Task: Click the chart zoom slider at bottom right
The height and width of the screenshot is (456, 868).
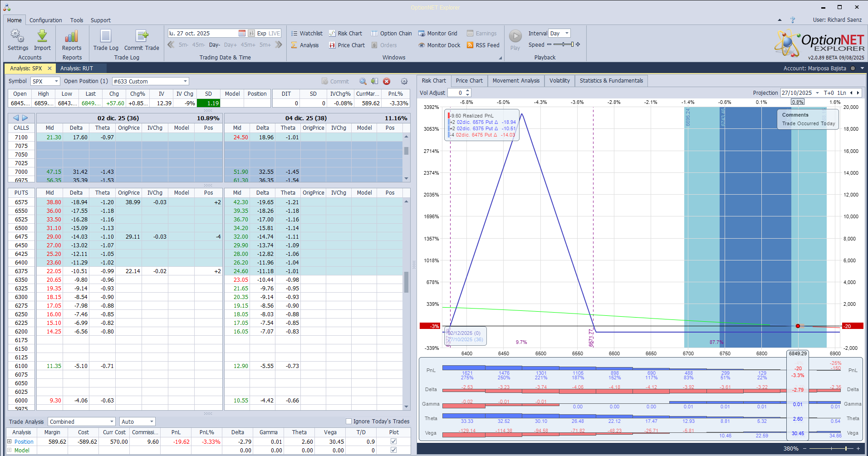Action: click(831, 448)
